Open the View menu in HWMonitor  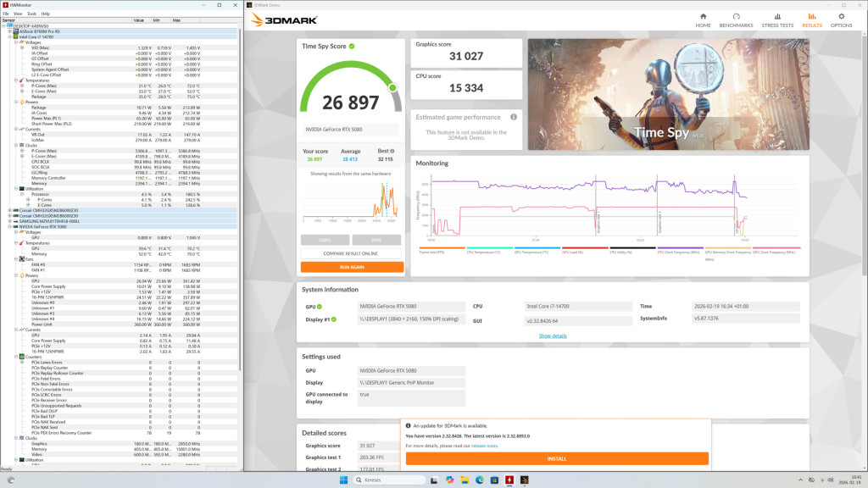pos(19,14)
